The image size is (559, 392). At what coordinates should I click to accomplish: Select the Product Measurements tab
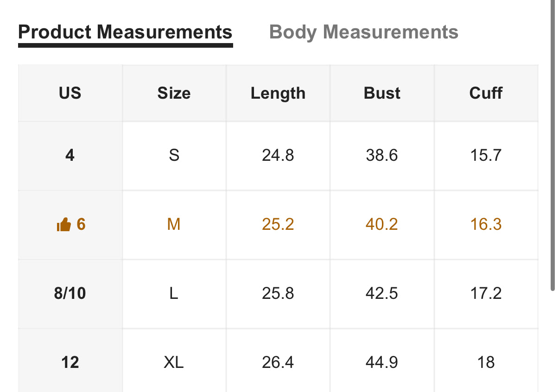(x=125, y=32)
